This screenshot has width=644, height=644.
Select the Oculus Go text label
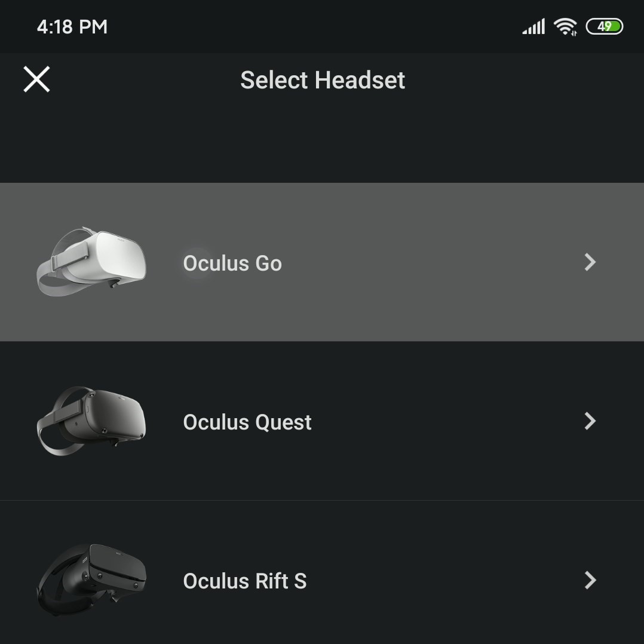click(232, 263)
